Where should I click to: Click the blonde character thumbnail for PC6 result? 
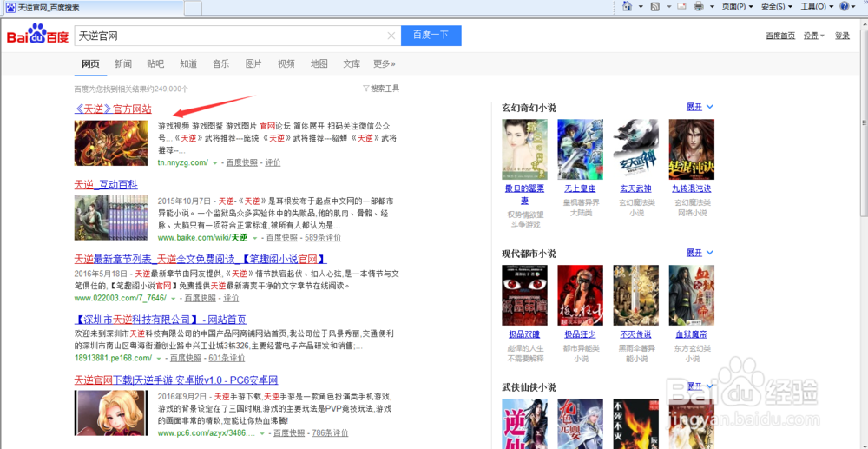(111, 413)
